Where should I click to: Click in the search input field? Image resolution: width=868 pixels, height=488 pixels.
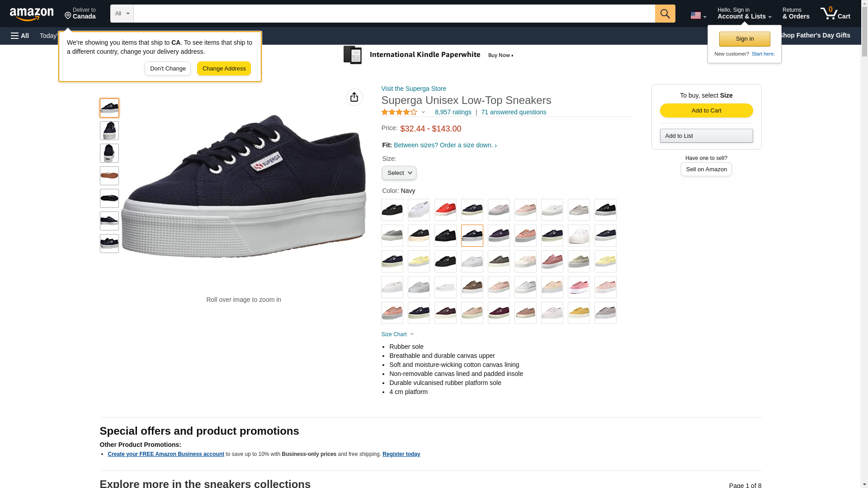pyautogui.click(x=394, y=14)
